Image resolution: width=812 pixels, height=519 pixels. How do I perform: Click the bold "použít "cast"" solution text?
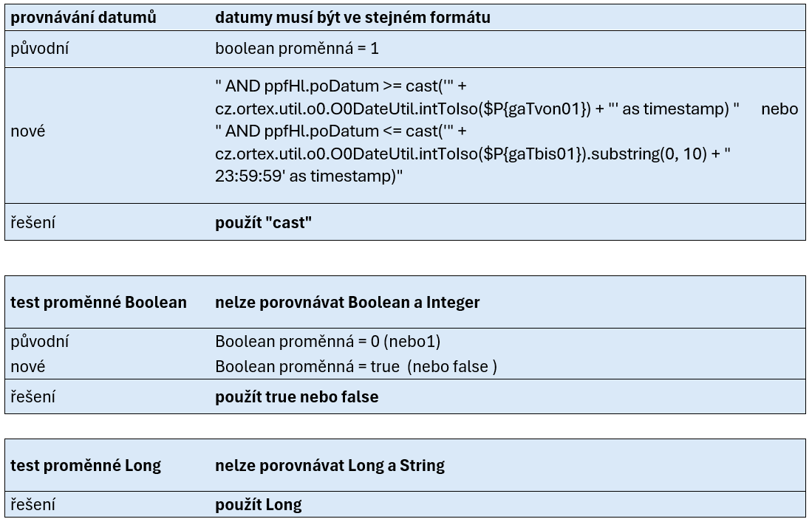pos(264,222)
